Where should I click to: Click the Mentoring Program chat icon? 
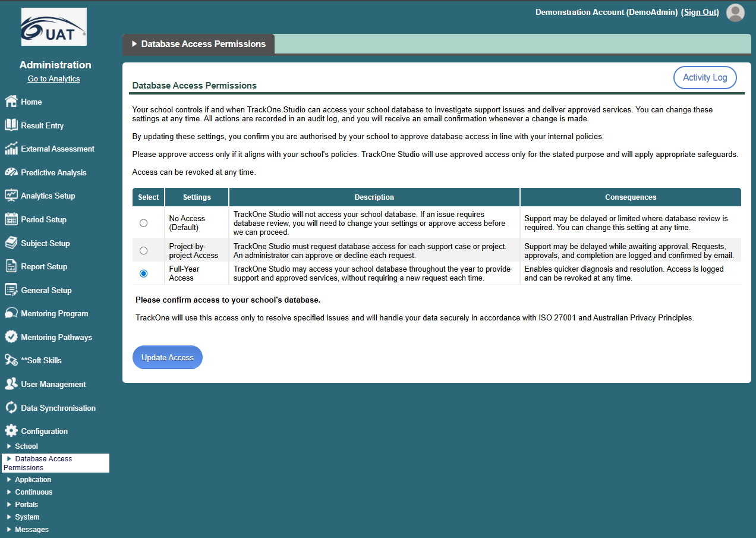(x=11, y=313)
